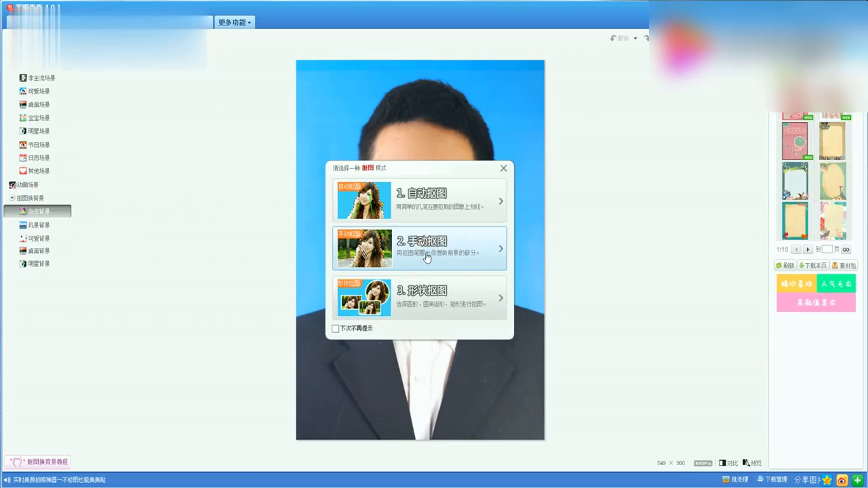The image size is (868, 488).
Task: Select 日历场景 in the sidebar
Action: click(x=34, y=158)
